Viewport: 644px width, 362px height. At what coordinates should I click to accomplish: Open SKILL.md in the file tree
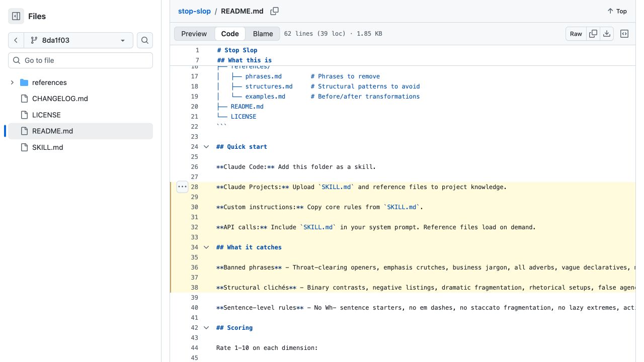[x=47, y=147]
